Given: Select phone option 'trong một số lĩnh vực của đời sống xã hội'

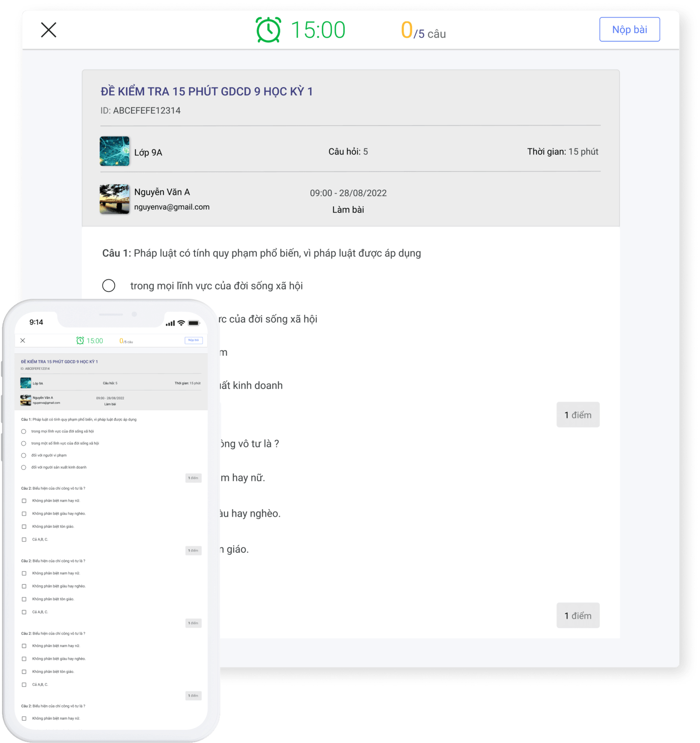Looking at the screenshot, I should 24,444.
